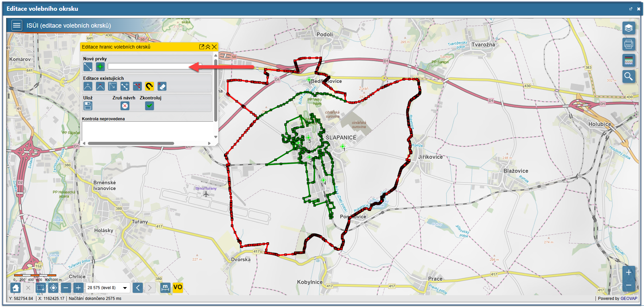Open the hamburger main menu
The width and height of the screenshot is (644, 308).
click(17, 25)
